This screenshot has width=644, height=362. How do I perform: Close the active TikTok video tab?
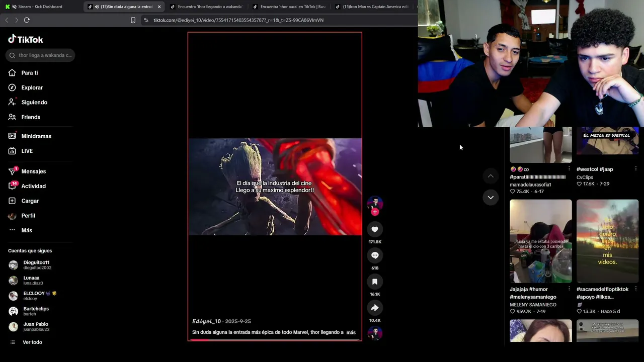pyautogui.click(x=159, y=7)
